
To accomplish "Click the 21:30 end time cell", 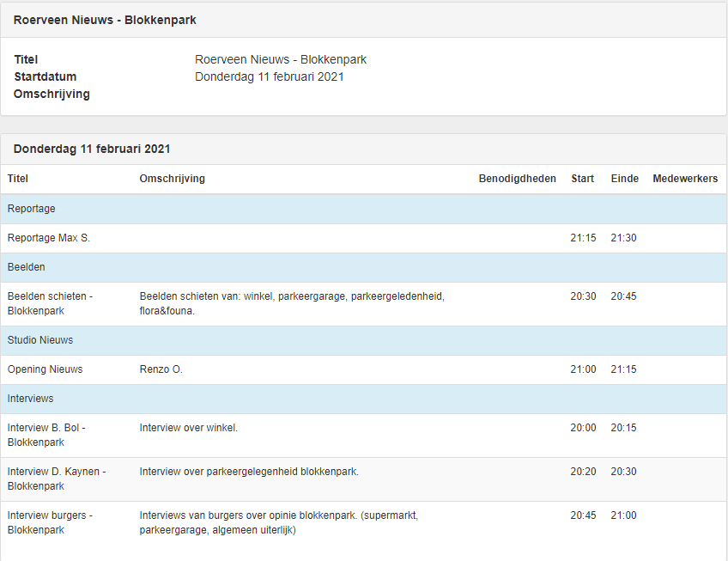I will (623, 238).
